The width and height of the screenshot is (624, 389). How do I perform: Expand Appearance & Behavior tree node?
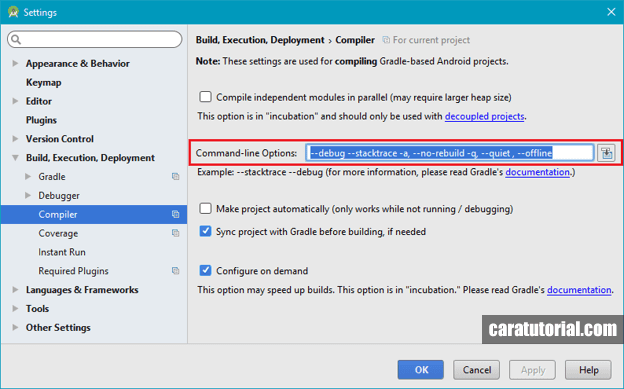[15, 63]
